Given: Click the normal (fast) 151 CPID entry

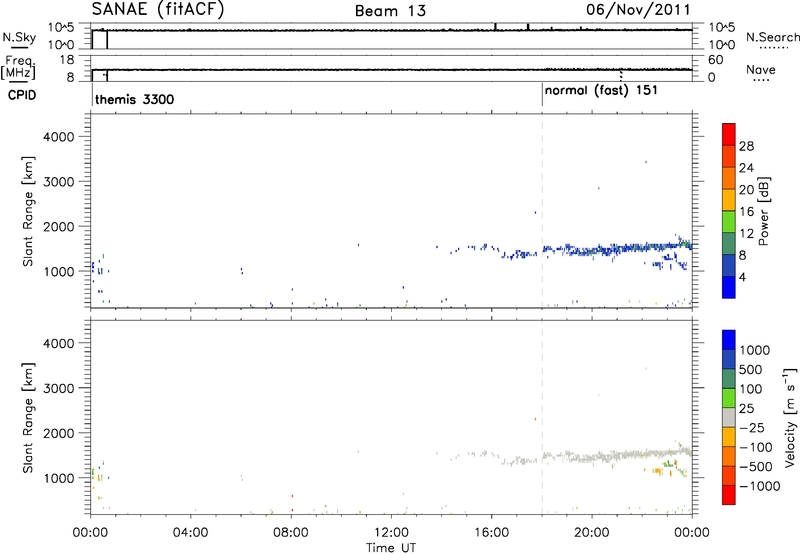Looking at the screenshot, I should (x=601, y=91).
